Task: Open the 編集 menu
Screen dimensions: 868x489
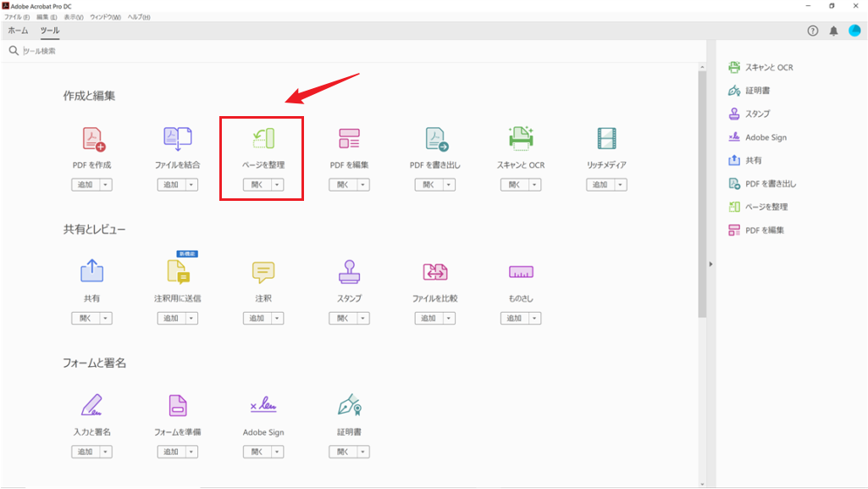Action: pos(47,17)
